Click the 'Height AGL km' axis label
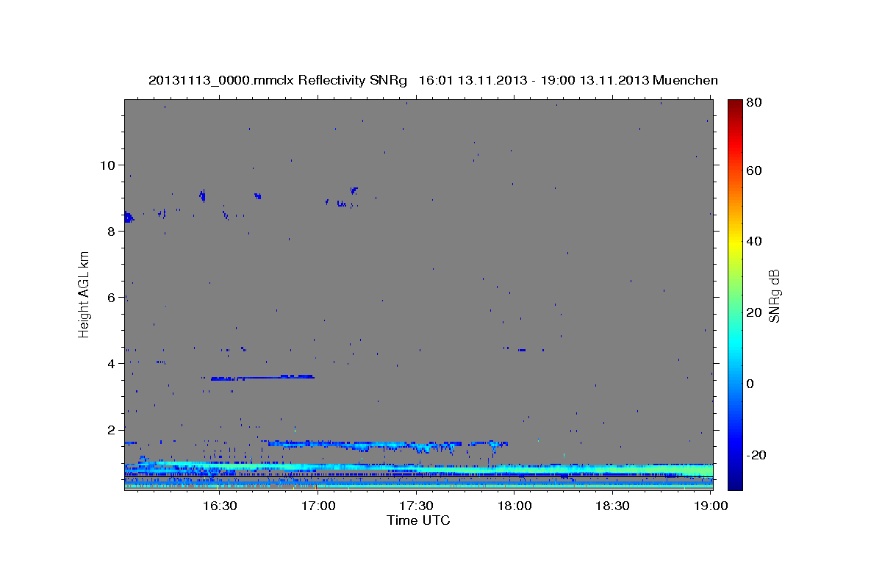Viewport: 882px width, 588px height. [85, 295]
